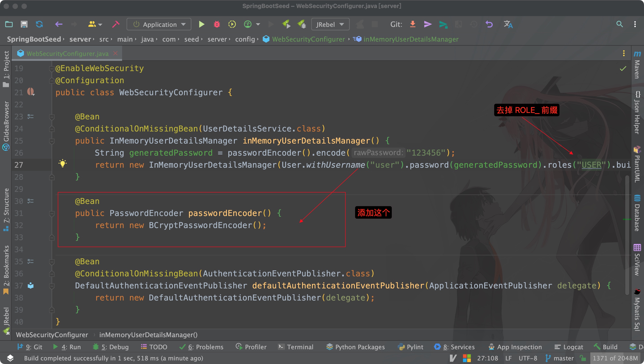
Task: Open the Structure side panel
Action: 6,210
